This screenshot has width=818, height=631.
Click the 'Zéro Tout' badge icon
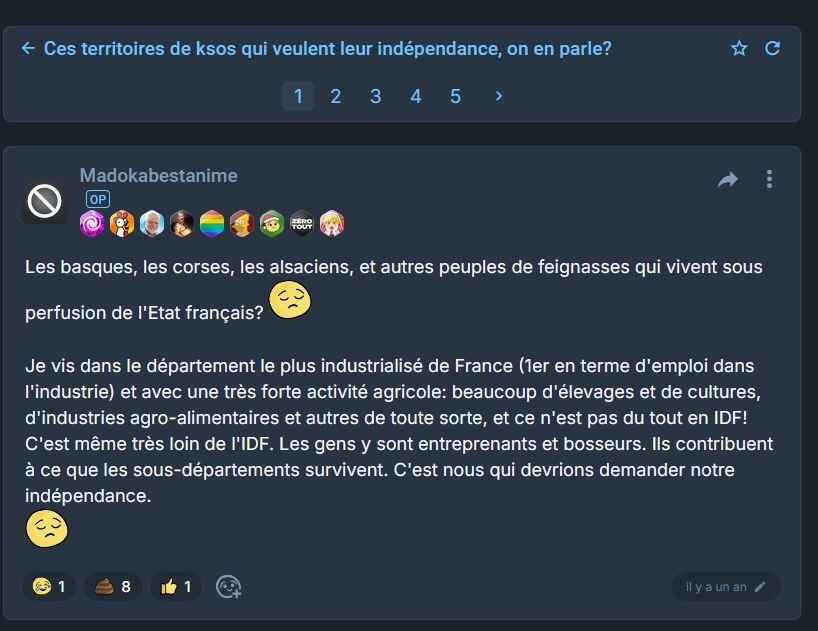(302, 224)
